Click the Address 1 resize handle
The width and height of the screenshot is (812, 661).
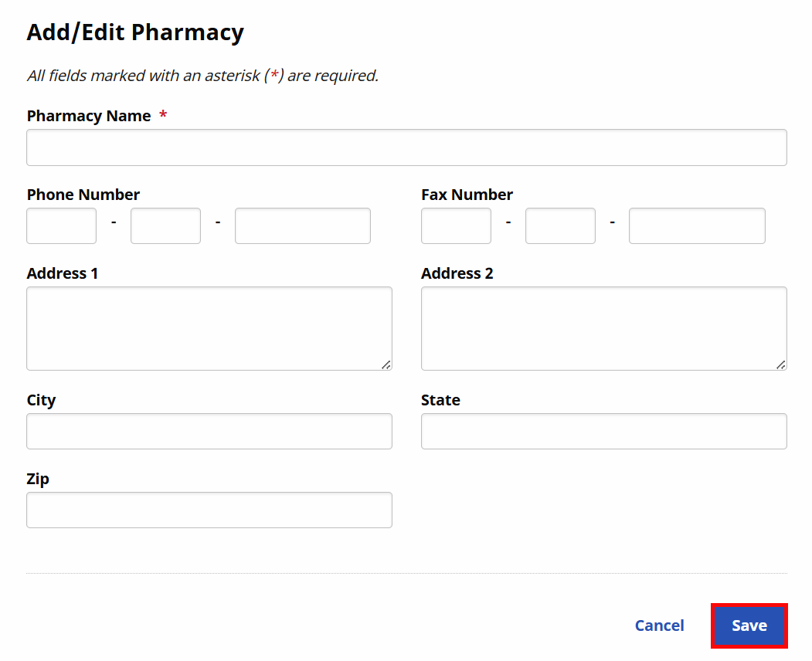pos(386,364)
